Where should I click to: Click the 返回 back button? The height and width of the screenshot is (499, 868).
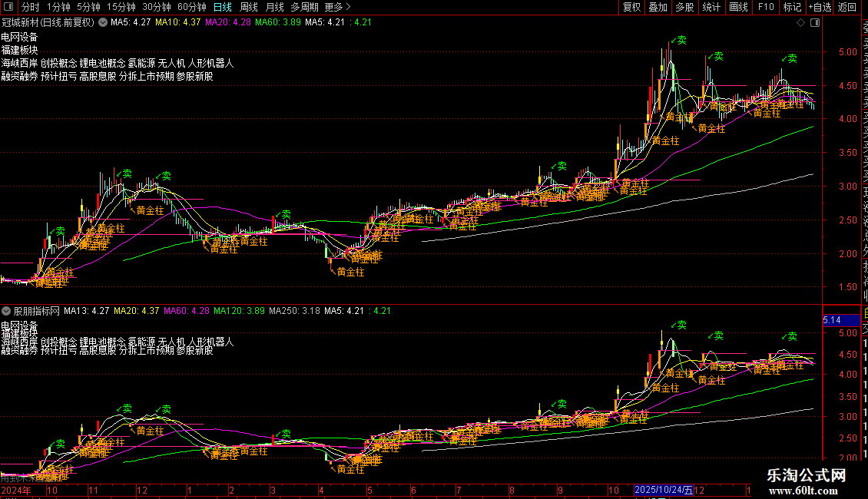(x=847, y=7)
